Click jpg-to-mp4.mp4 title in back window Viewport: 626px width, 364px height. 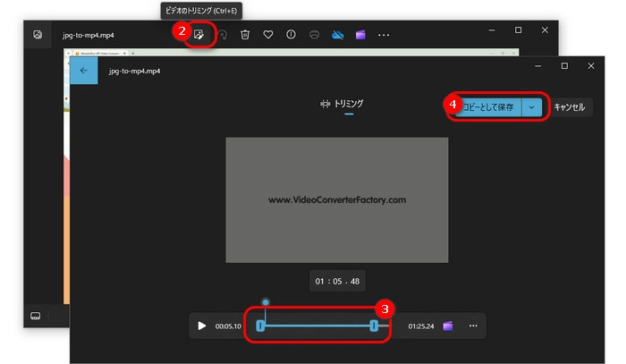(89, 35)
